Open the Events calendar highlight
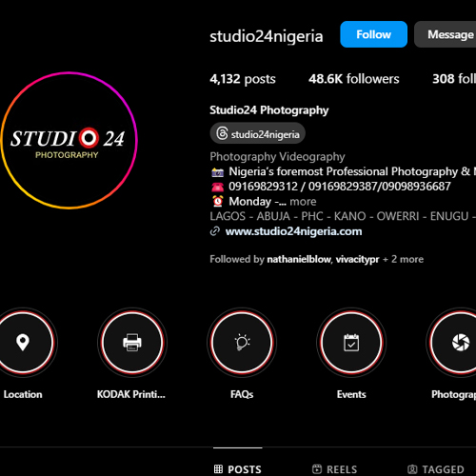The height and width of the screenshot is (476, 476). [x=351, y=343]
